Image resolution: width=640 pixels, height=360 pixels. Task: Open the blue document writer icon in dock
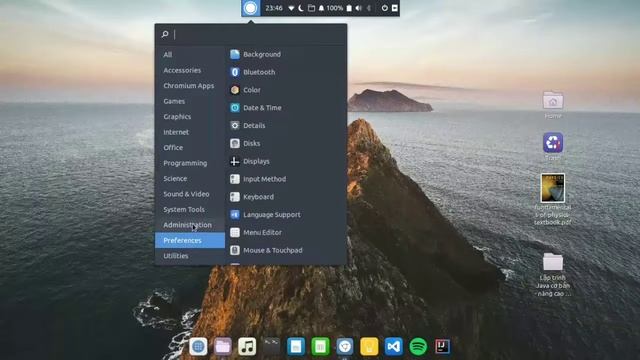pos(296,347)
